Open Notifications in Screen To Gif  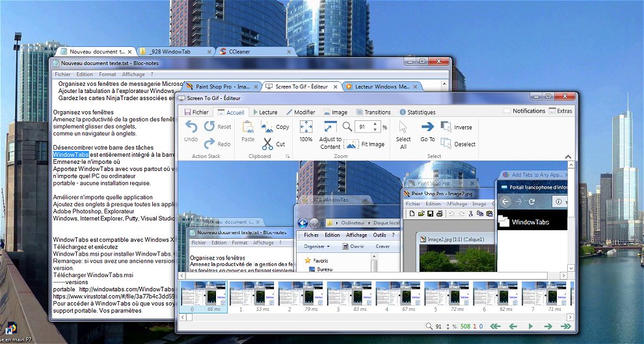[x=524, y=111]
